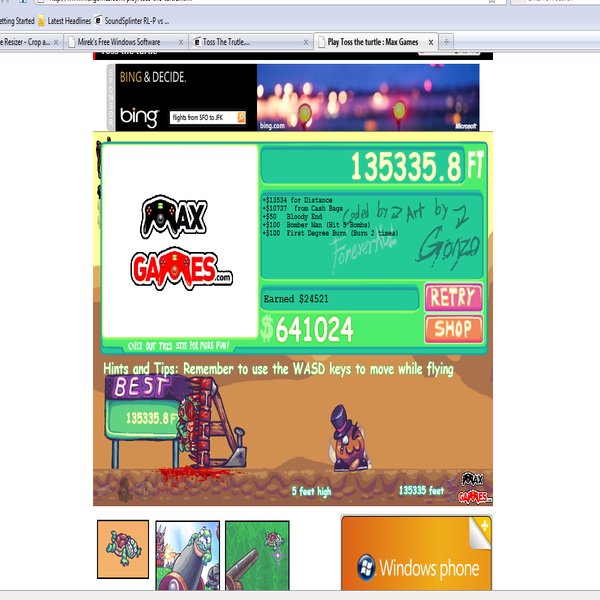600x600 pixels.
Task: Close the Mirek's Free Windows Software tab
Action: pyautogui.click(x=181, y=42)
